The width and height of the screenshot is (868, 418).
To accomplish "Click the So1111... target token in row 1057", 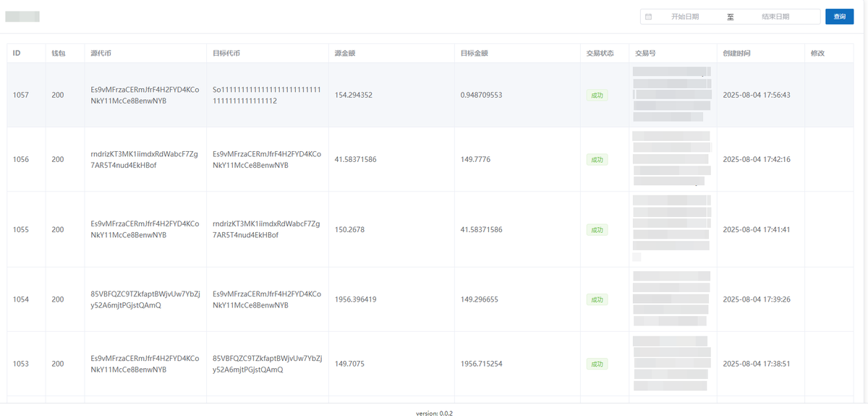I will pyautogui.click(x=267, y=95).
